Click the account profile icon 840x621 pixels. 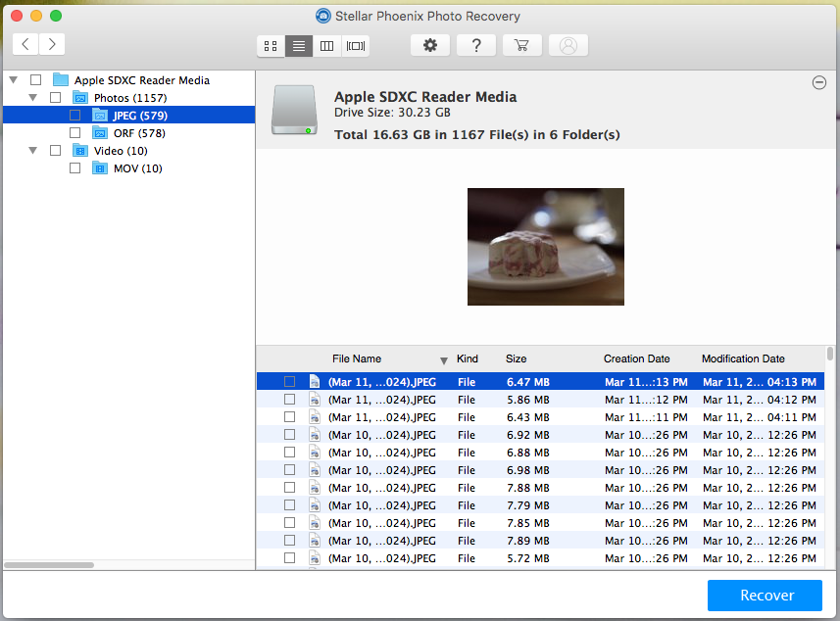pyautogui.click(x=568, y=45)
